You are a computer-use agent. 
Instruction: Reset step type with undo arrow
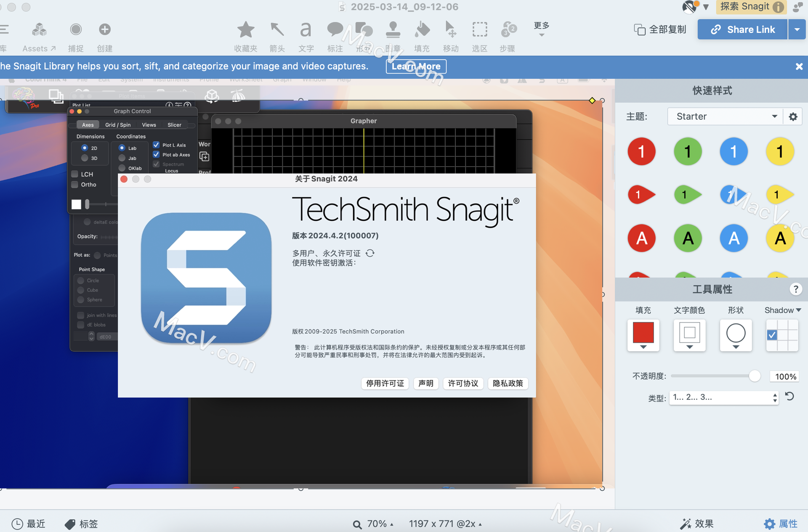point(790,396)
